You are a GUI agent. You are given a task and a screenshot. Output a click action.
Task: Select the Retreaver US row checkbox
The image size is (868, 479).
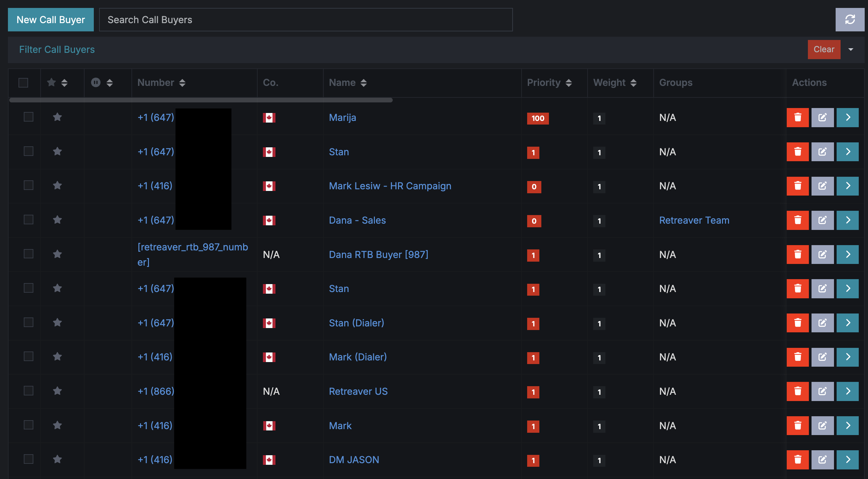click(29, 391)
